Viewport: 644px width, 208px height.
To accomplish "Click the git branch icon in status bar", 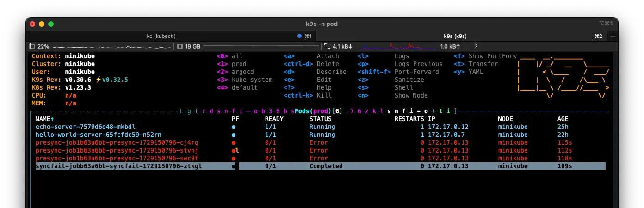I will point(476,47).
